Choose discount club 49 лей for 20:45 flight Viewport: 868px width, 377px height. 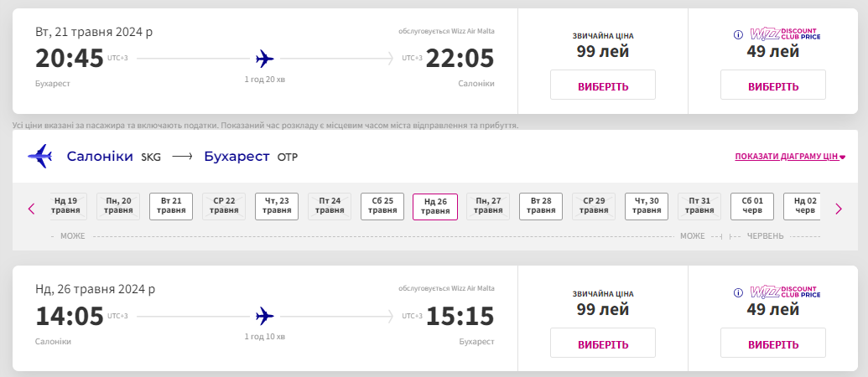pos(772,85)
